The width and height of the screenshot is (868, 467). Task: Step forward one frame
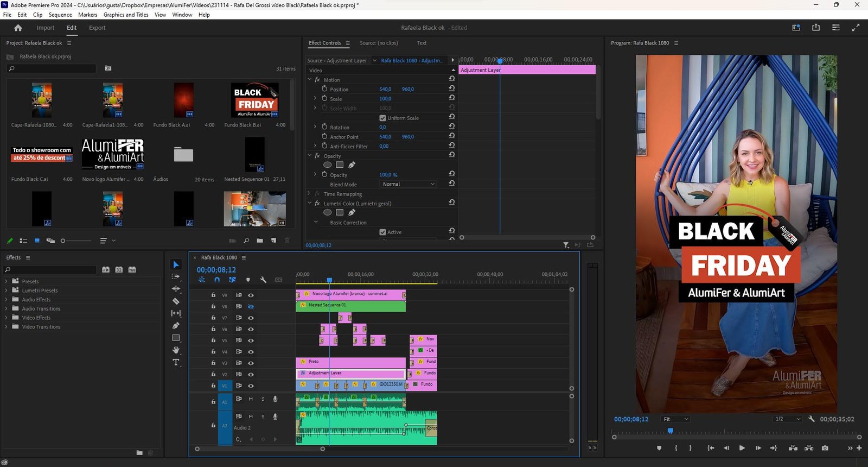[x=758, y=448]
